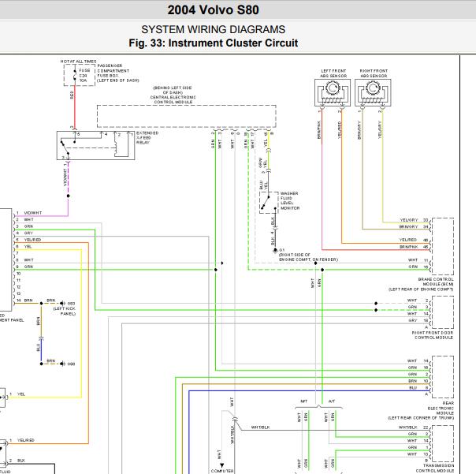Click the Washer Fluid Level Monitor label
476x474 pixels.
[290, 201]
